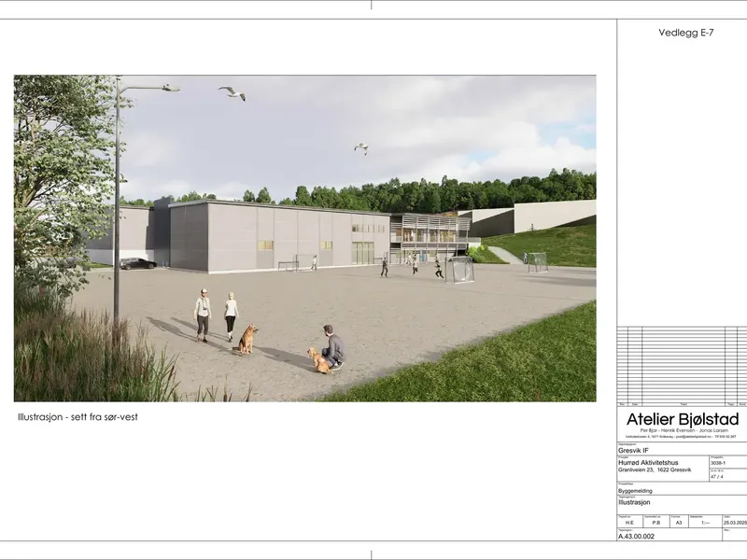This screenshot has height=560, width=747.
Task: Select drawing number 'A.43.00.002'
Action: (636, 536)
